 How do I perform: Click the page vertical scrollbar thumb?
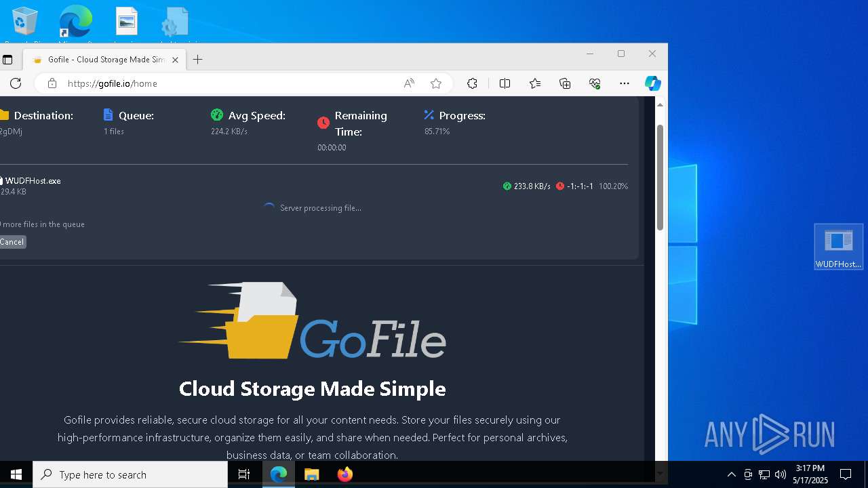coord(660,178)
